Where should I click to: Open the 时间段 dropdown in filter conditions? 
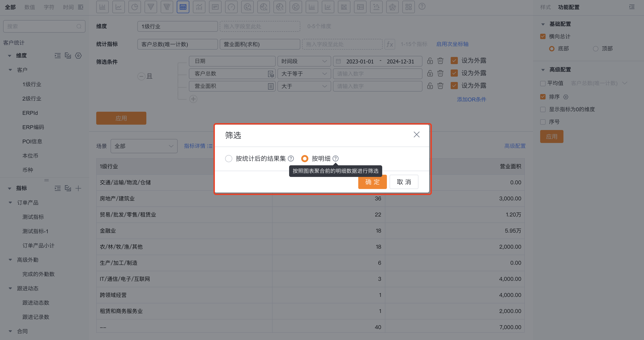304,61
